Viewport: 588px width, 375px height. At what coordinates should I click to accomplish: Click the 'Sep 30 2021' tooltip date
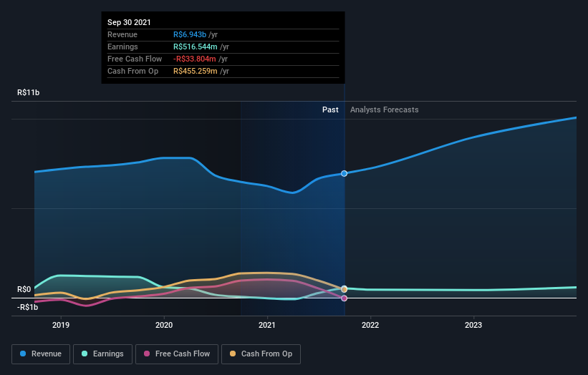129,22
